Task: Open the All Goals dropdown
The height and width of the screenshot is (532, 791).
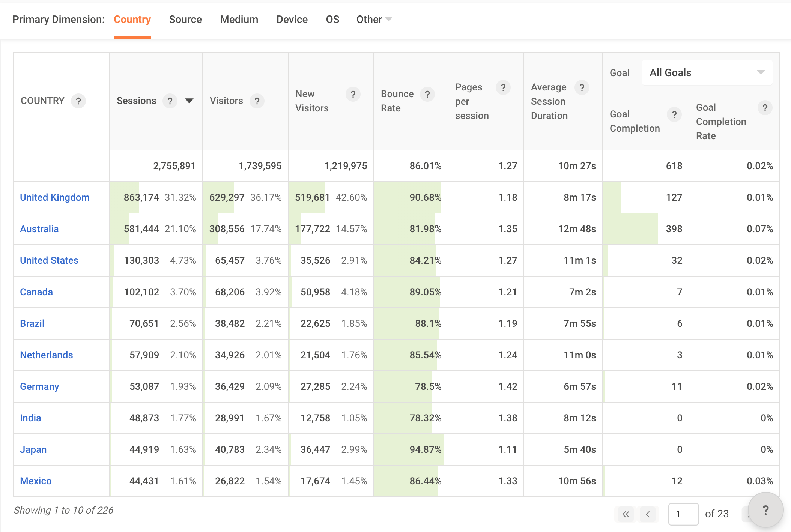Action: click(x=707, y=72)
